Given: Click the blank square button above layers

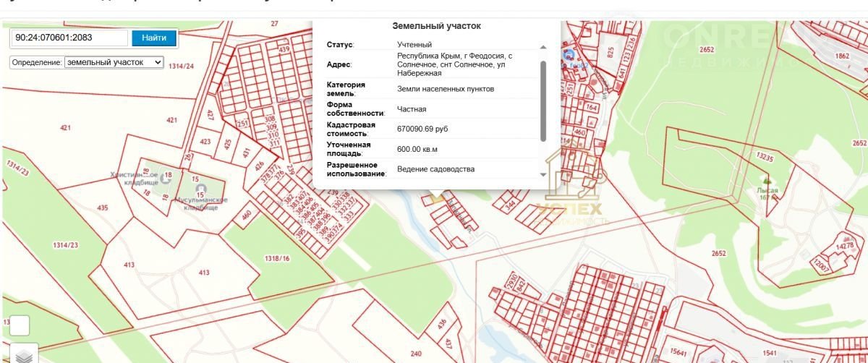Looking at the screenshot, I should pyautogui.click(x=20, y=326).
